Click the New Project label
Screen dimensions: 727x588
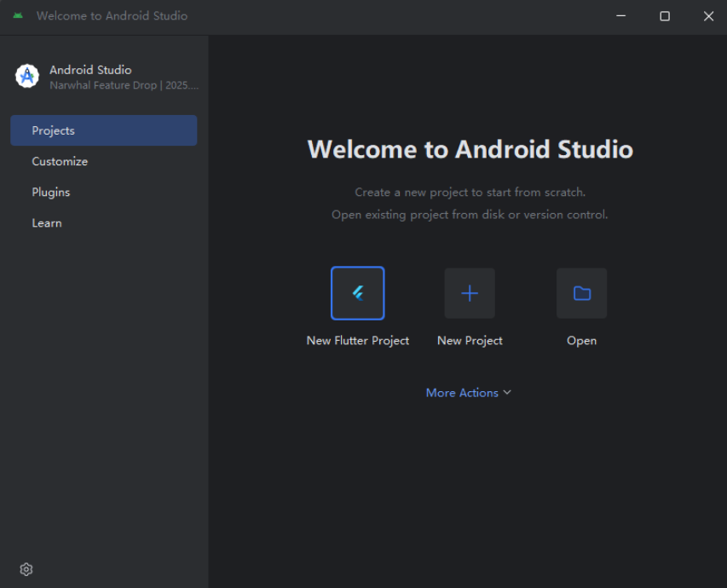coord(470,341)
